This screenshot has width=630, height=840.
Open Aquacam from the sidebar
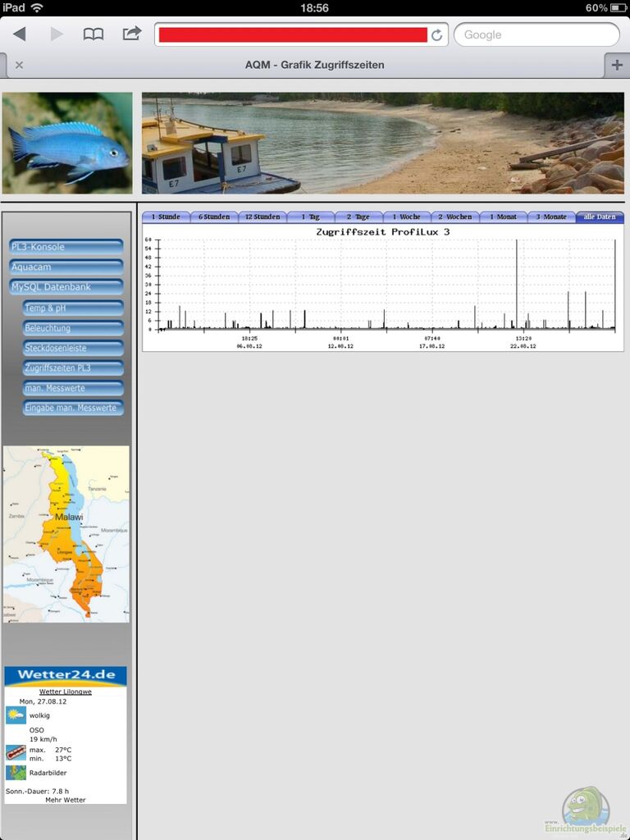66,267
